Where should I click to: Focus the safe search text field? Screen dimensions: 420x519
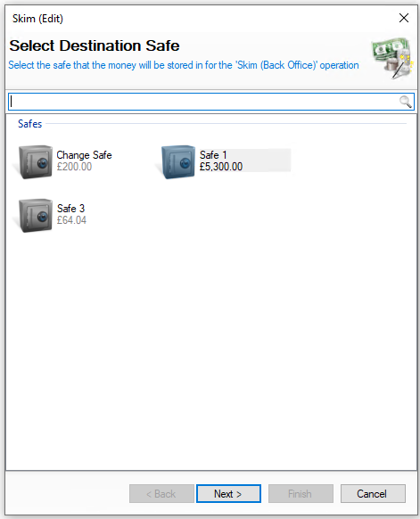coord(210,102)
